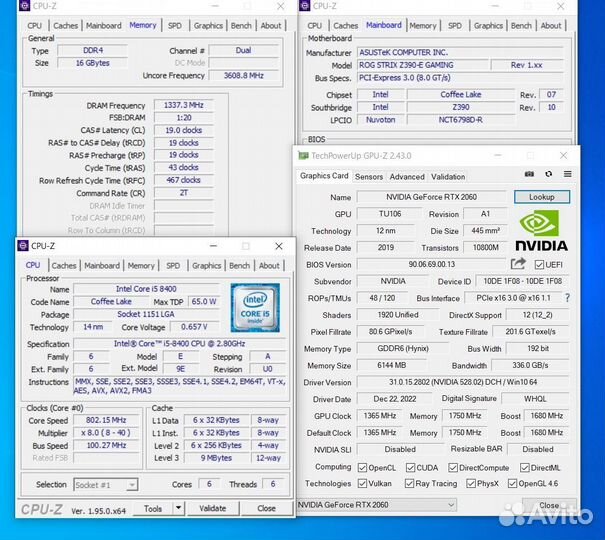Toggle the PhysX checkbox
The width and height of the screenshot is (605, 540).
(x=471, y=483)
